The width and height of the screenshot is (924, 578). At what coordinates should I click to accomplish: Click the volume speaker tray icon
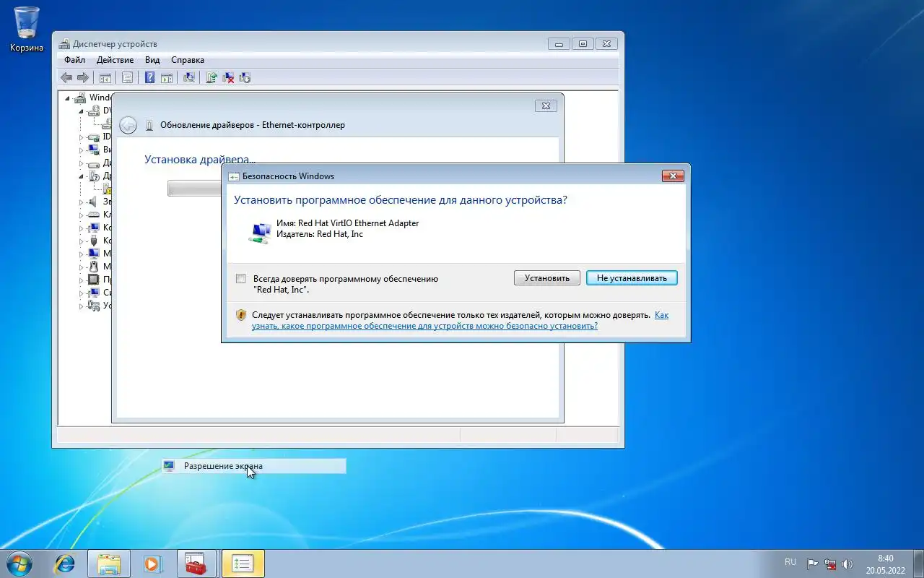847,564
